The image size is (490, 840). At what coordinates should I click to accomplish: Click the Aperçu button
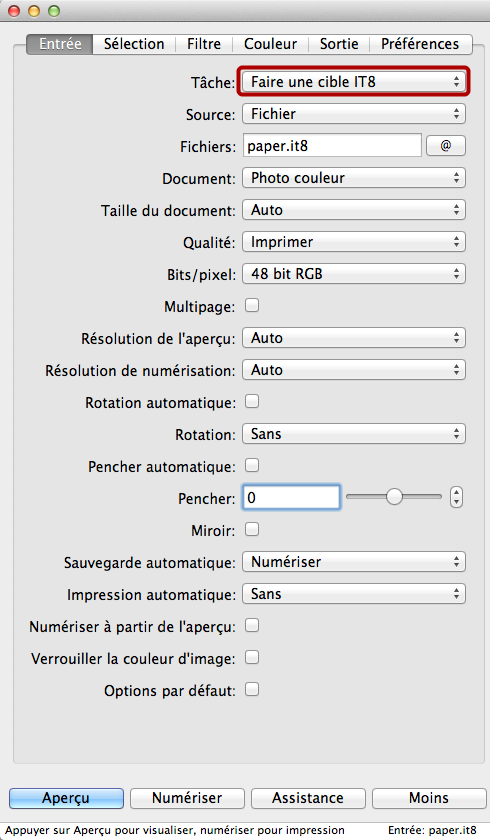pyautogui.click(x=66, y=798)
